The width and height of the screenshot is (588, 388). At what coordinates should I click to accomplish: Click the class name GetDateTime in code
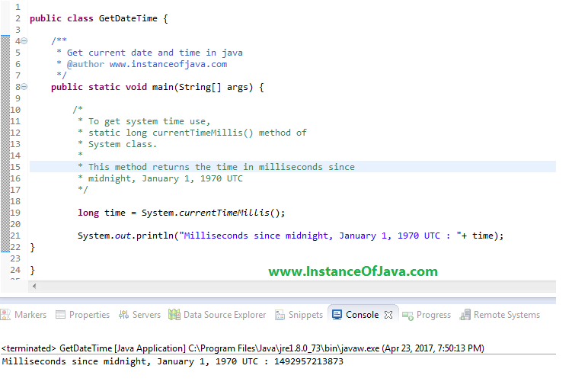tap(128, 18)
